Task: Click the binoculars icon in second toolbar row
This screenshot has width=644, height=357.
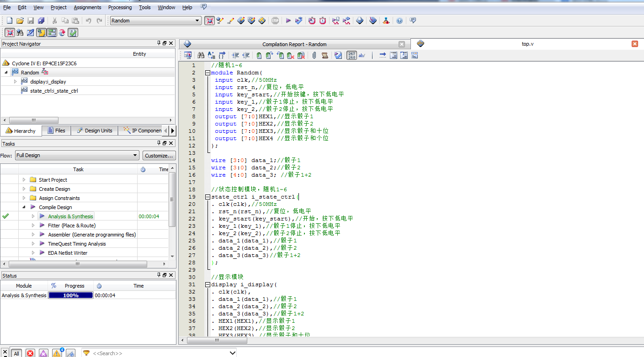Action: (x=20, y=32)
